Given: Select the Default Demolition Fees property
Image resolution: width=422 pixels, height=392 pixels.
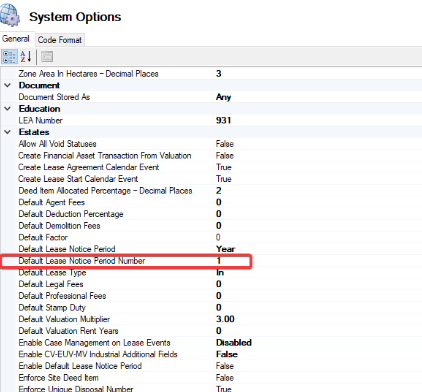Looking at the screenshot, I should click(x=59, y=226).
